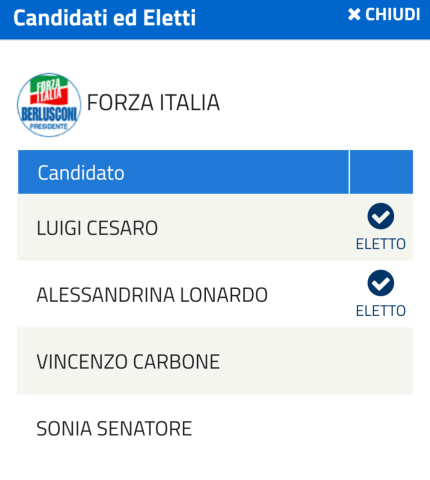Click the empty status column header

(381, 172)
